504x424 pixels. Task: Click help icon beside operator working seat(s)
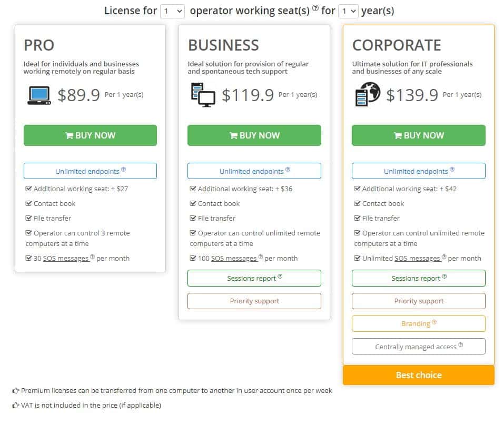(315, 8)
